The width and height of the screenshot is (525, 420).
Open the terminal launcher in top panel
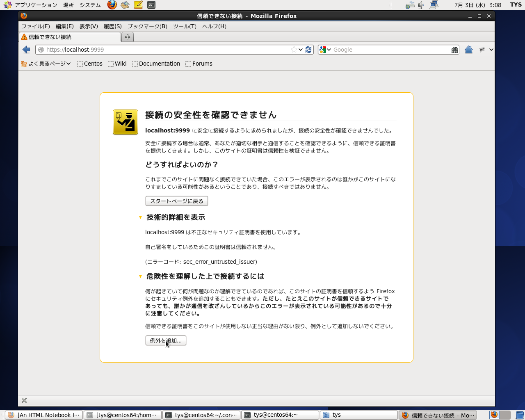click(151, 5)
